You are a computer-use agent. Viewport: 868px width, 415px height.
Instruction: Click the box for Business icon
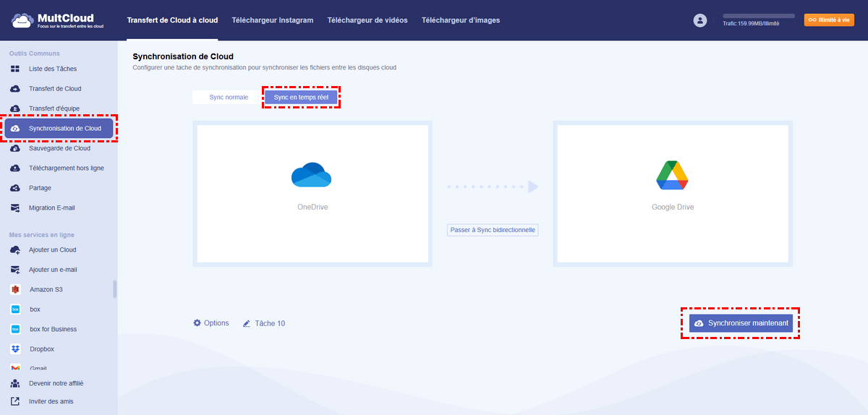point(15,329)
